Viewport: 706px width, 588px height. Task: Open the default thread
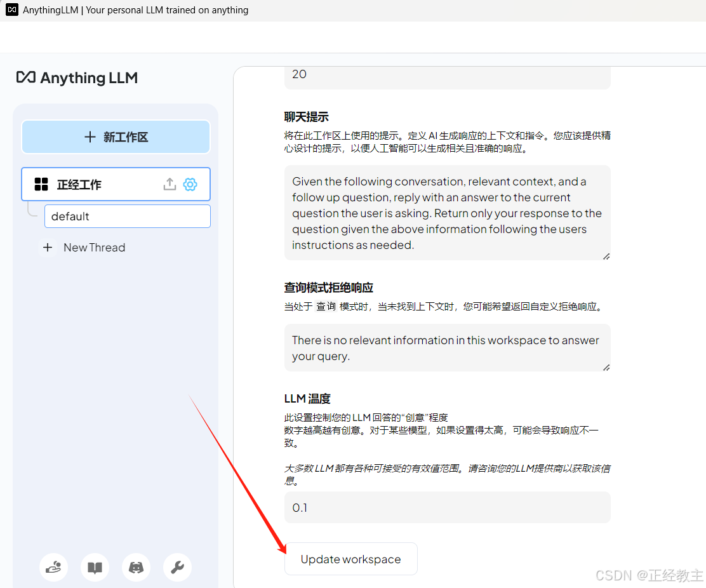pos(128,217)
